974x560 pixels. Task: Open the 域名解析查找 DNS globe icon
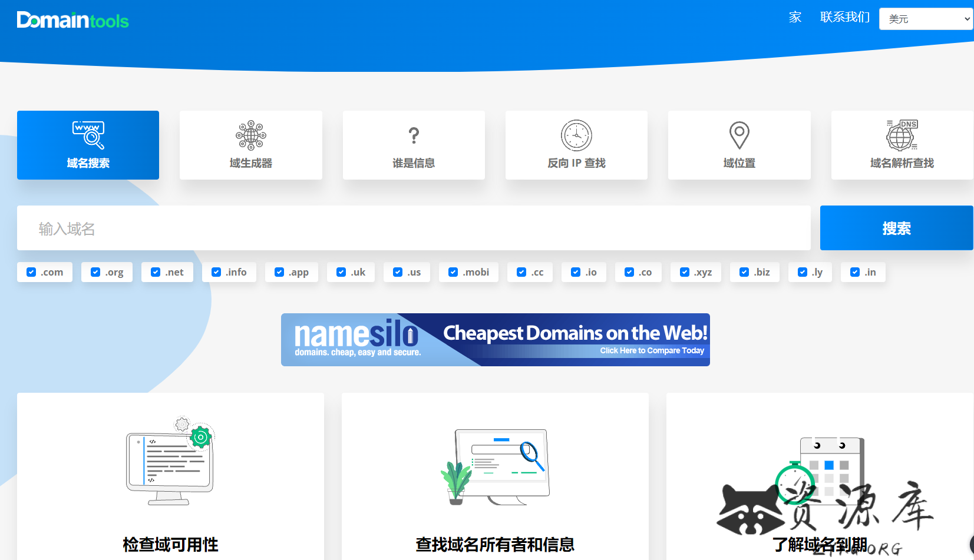pos(902,135)
